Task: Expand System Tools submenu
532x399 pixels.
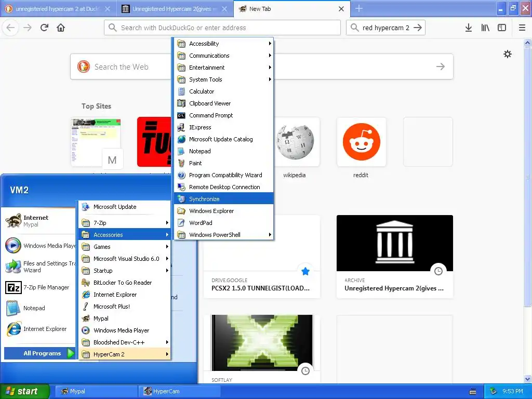Action: click(223, 79)
